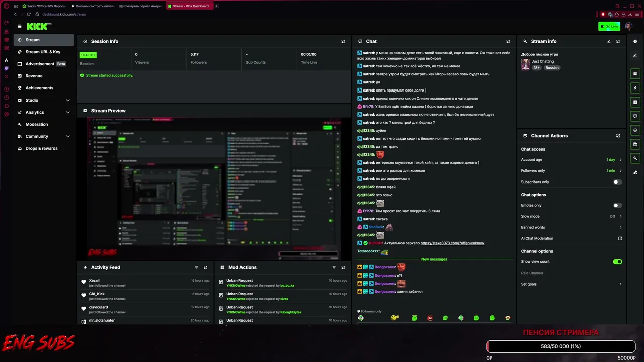Expand the Channel Actions panel
This screenshot has height=362, width=644.
(618, 136)
